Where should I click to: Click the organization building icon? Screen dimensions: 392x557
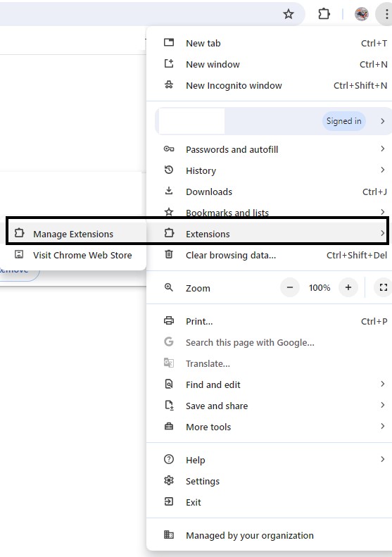pyautogui.click(x=169, y=534)
